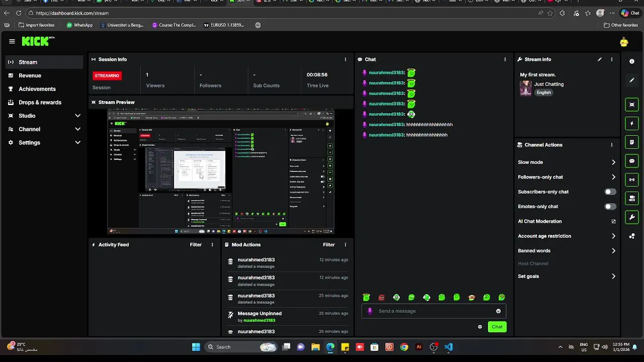Open the profile avatar menu
The height and width of the screenshot is (362, 644).
click(x=624, y=42)
